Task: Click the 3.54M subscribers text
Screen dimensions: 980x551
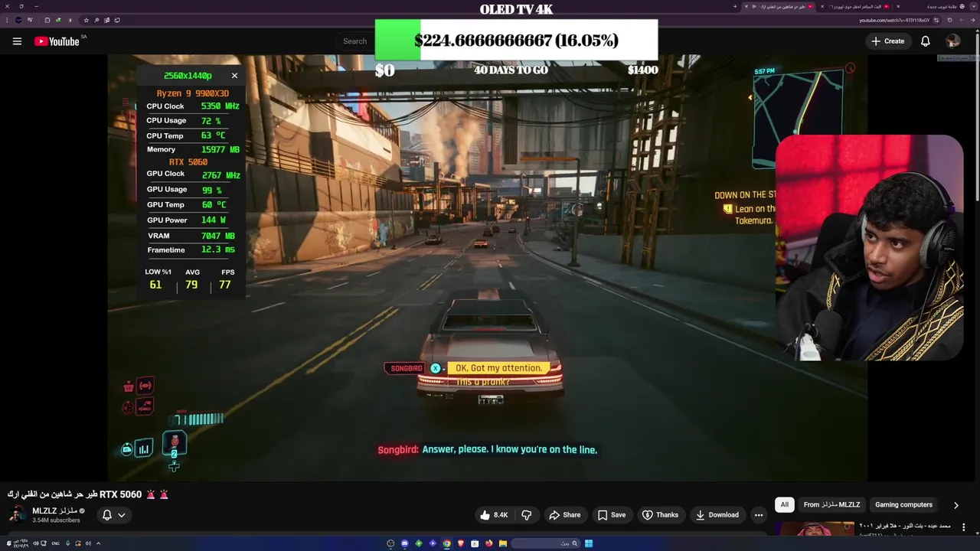Action: pyautogui.click(x=56, y=520)
